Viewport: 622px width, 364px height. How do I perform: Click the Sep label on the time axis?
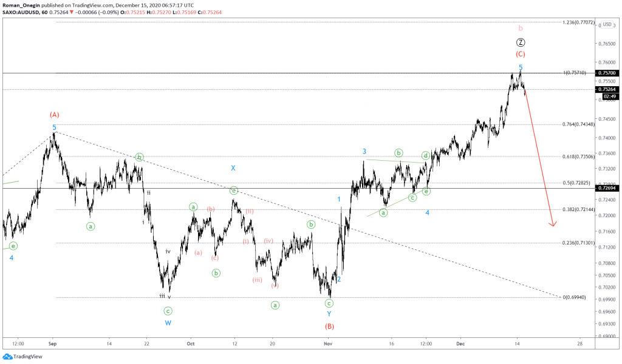coord(52,343)
